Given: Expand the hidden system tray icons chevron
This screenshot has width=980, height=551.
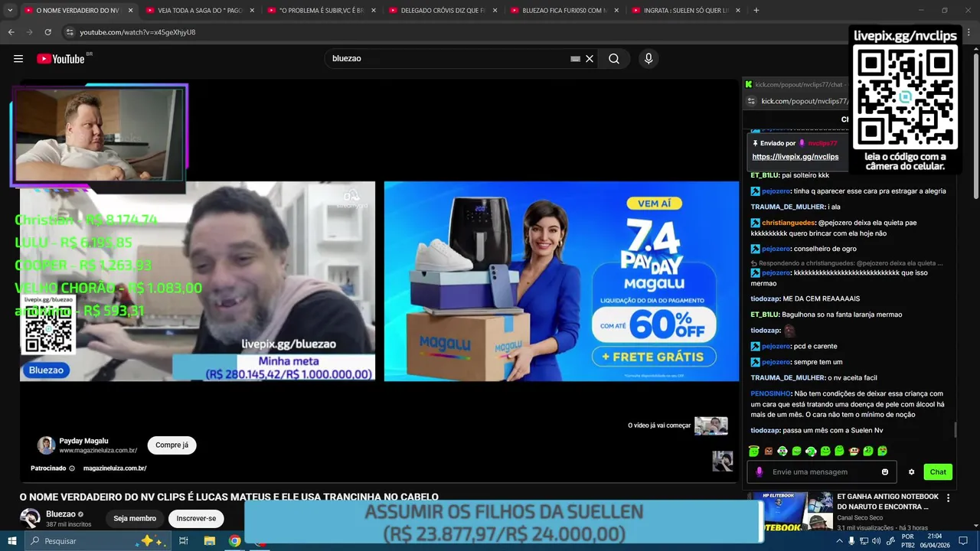Looking at the screenshot, I should [840, 541].
